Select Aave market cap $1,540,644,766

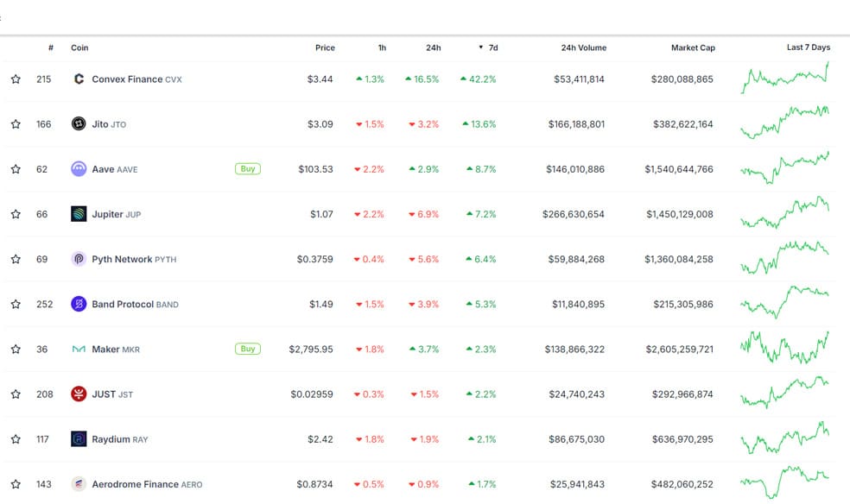pos(679,169)
